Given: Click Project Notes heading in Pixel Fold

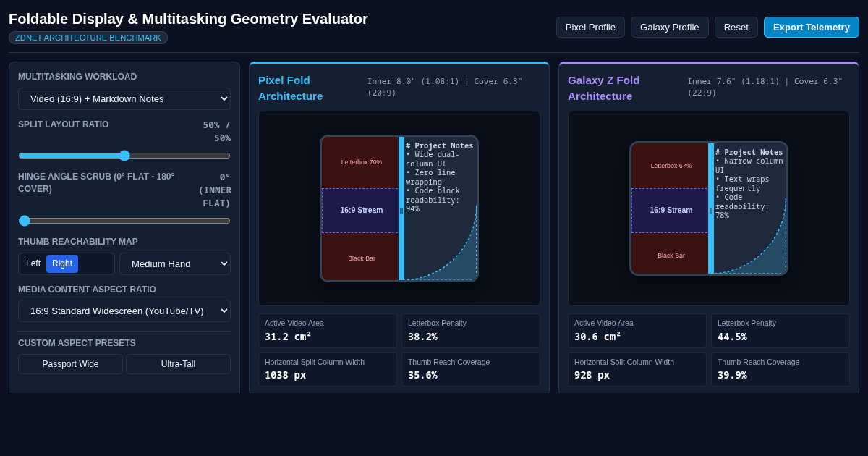Looking at the screenshot, I should tap(440, 146).
